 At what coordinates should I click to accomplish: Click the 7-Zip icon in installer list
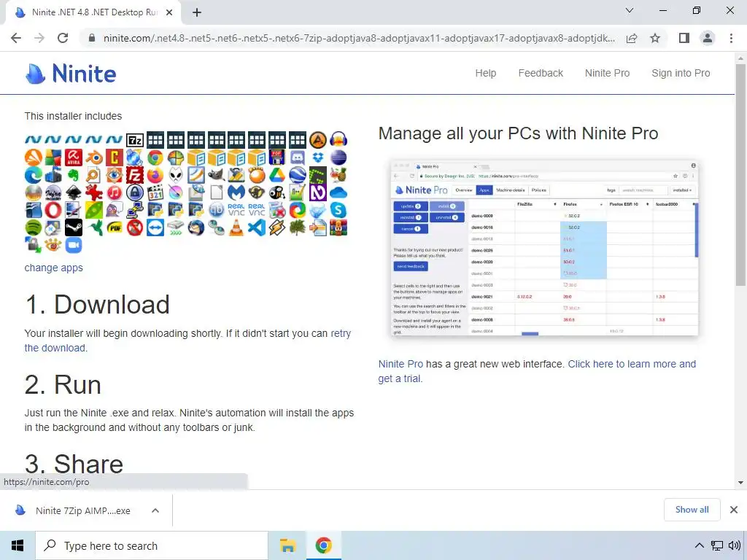pyautogui.click(x=135, y=140)
